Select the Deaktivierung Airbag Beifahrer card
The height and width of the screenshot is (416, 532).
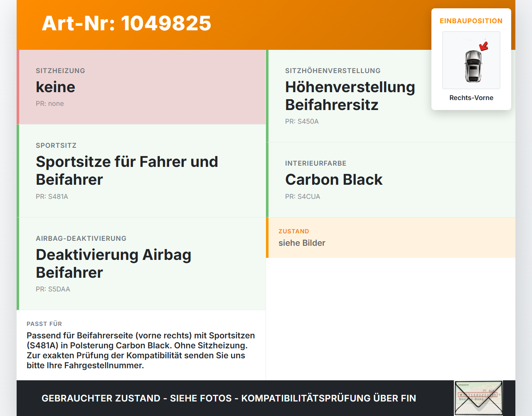(141, 264)
